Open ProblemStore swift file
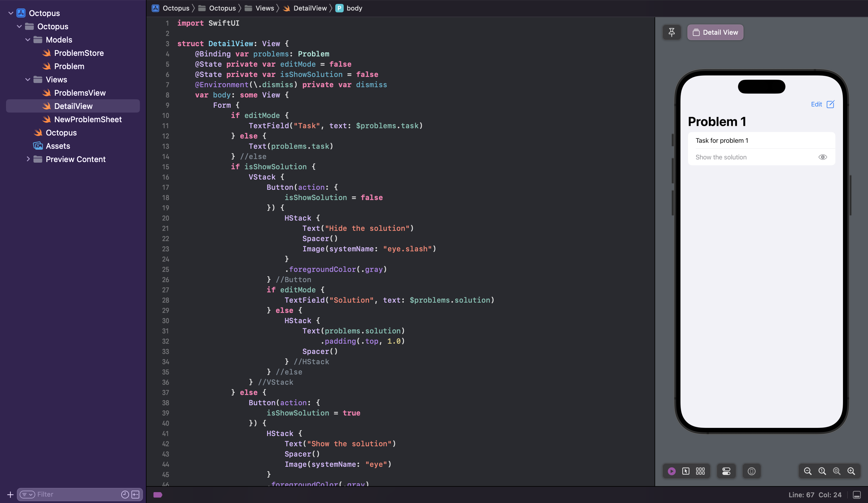 pyautogui.click(x=78, y=53)
